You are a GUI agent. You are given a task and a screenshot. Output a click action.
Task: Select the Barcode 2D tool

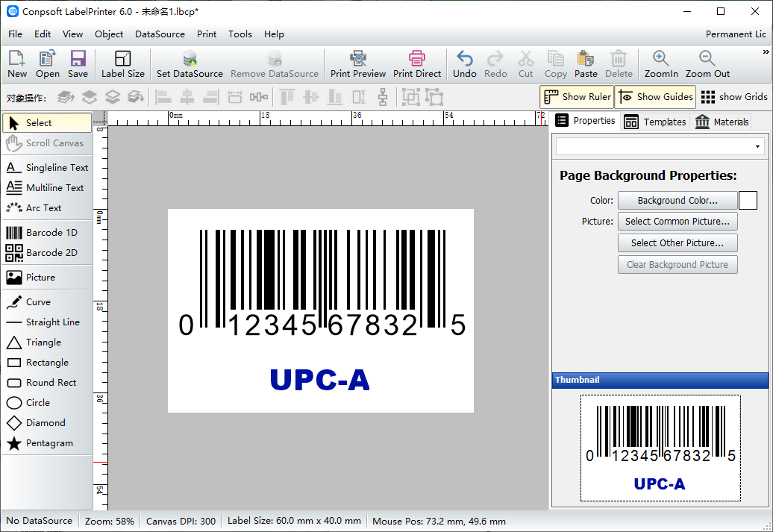click(47, 252)
